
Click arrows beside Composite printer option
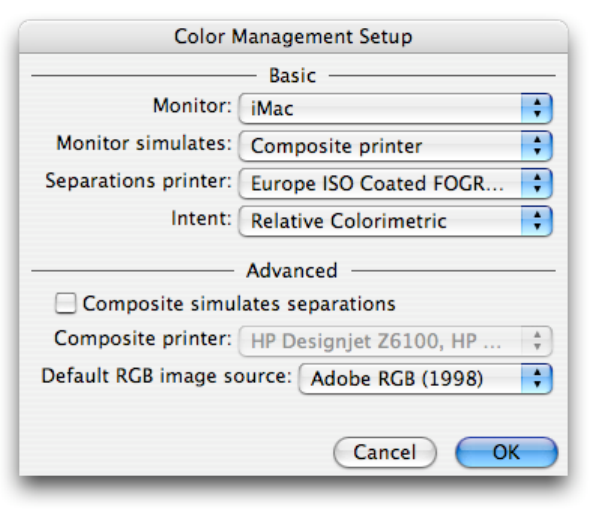[x=537, y=146]
